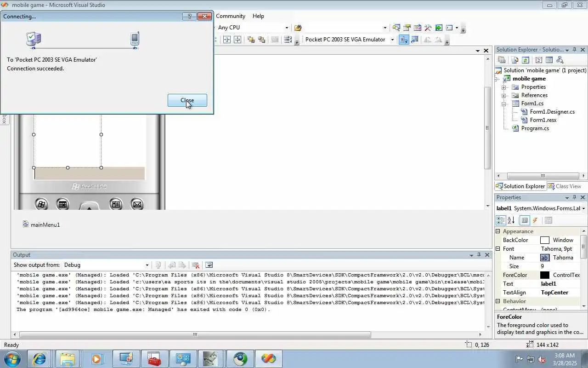
Task: Select Form1.Designer.cs in Solution Explorer
Action: click(552, 112)
